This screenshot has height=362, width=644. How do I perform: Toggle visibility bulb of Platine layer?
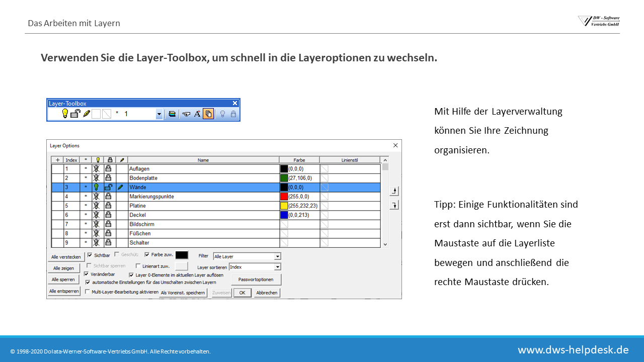(x=96, y=206)
